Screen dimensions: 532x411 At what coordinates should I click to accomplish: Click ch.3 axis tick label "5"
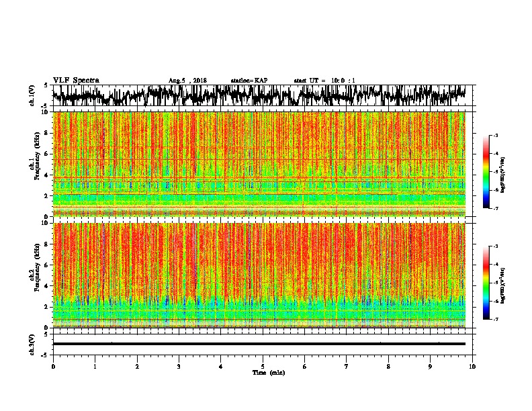point(46,334)
